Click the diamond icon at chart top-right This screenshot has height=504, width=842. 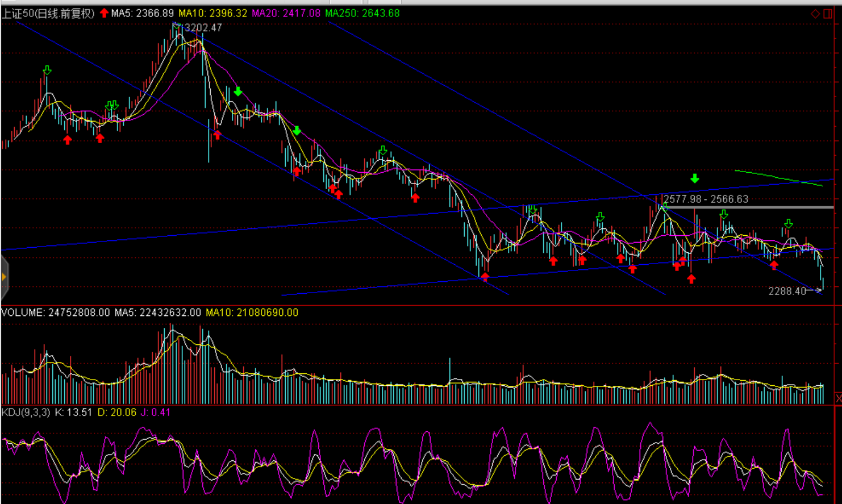pos(815,14)
